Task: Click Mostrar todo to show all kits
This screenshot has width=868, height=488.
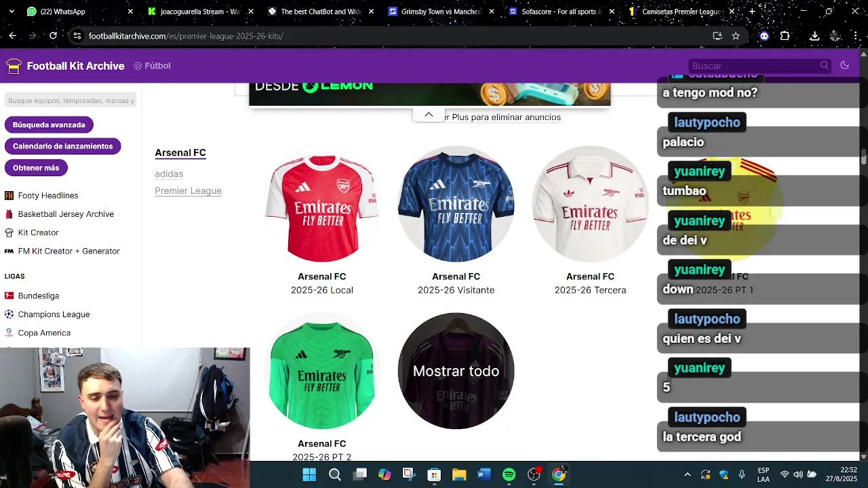Action: tap(456, 371)
